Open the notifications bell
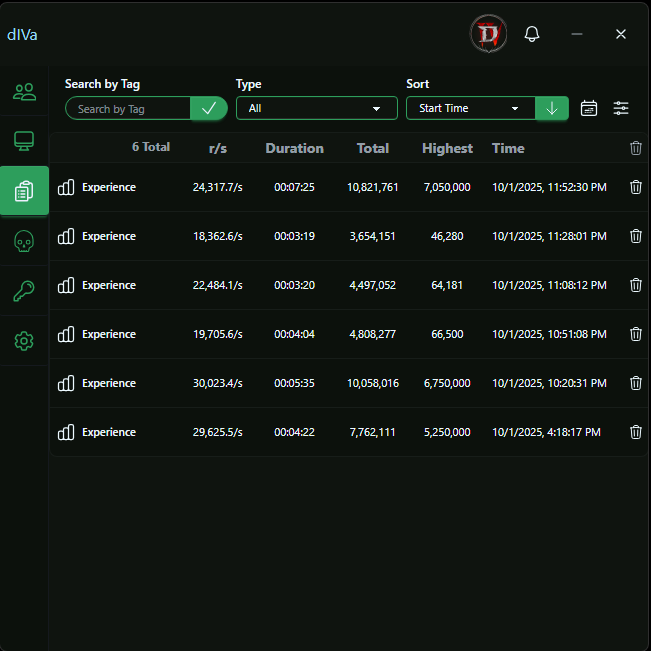The height and width of the screenshot is (651, 651). coord(532,35)
